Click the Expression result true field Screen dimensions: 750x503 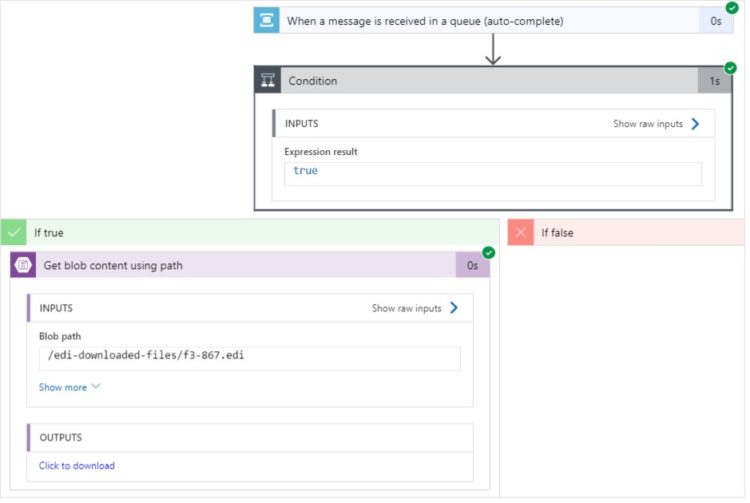[x=493, y=174]
